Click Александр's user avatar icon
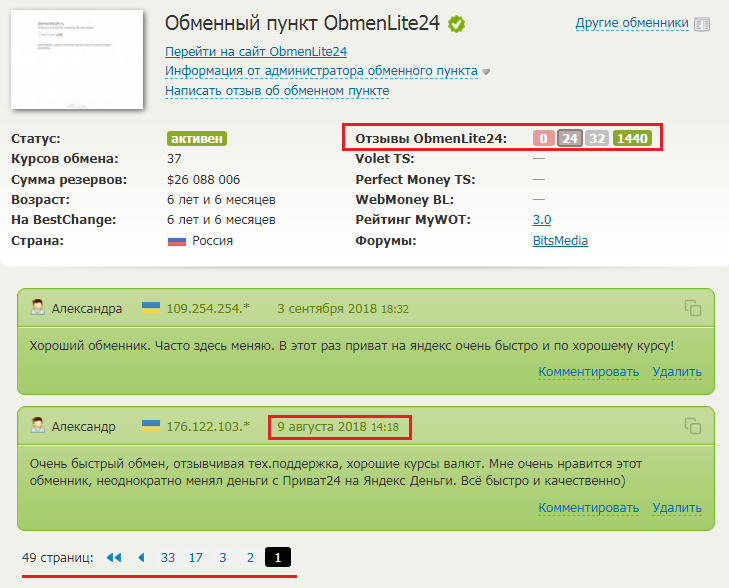729x588 pixels. [38, 427]
